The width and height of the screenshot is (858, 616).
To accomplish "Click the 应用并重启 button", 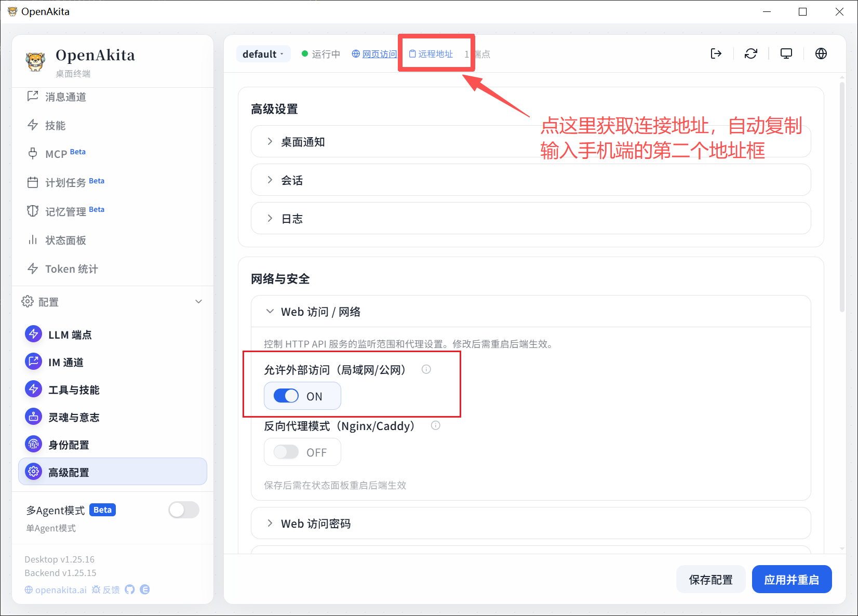I will (x=792, y=579).
